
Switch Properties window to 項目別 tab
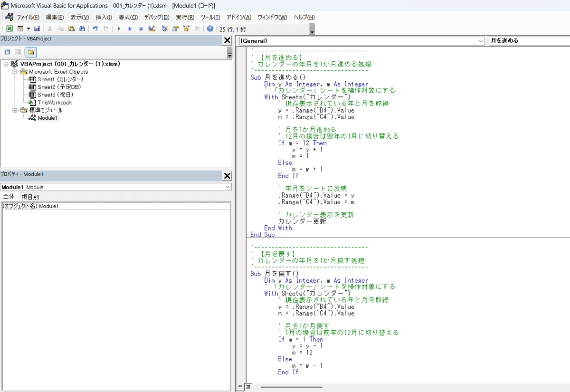tap(30, 196)
